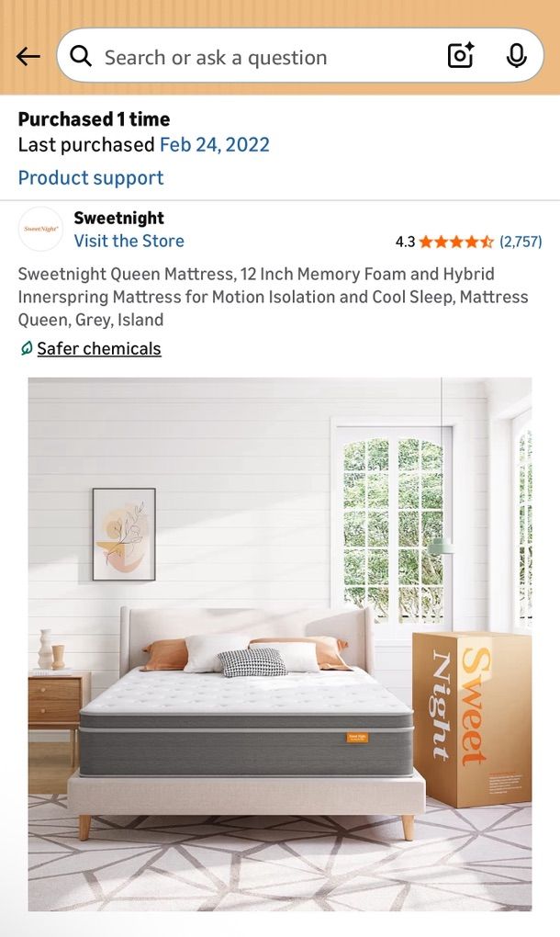Open the Safer chemicals details link
Screen dimensions: 560x937
point(99,348)
